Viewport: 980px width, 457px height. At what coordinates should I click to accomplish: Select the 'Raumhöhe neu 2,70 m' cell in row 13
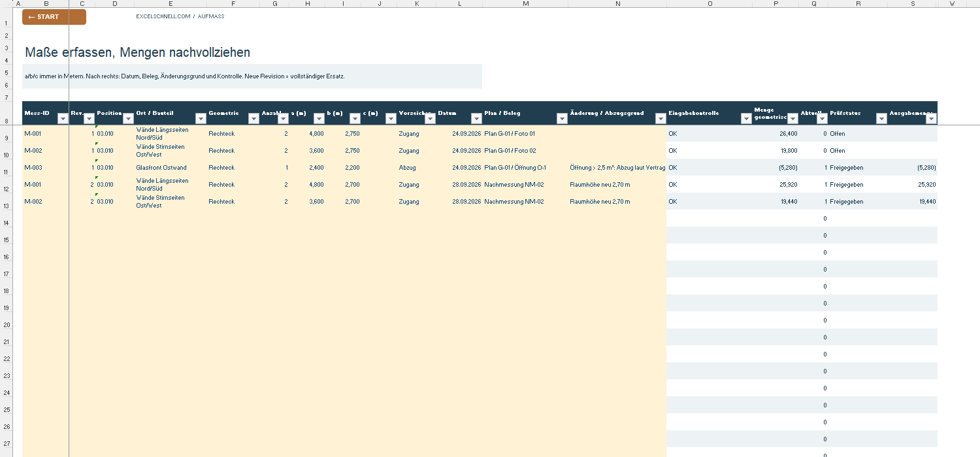click(617, 202)
